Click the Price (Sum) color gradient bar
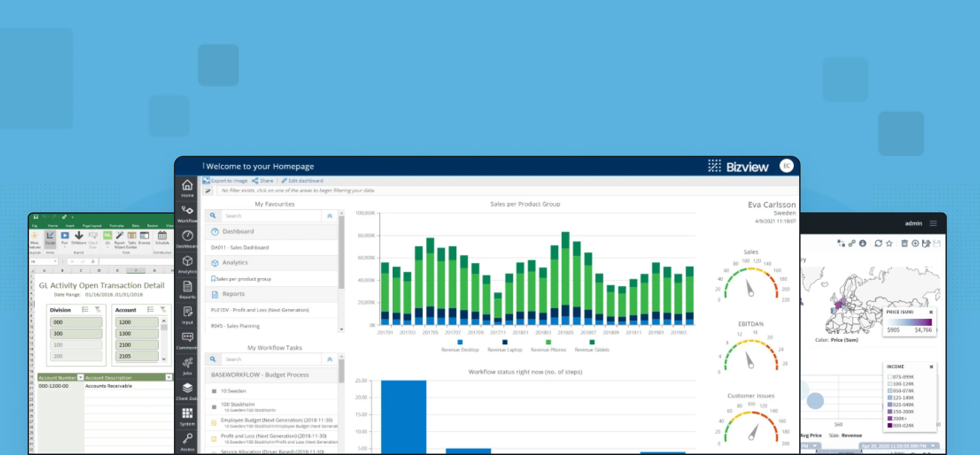980x455 pixels. (910, 322)
